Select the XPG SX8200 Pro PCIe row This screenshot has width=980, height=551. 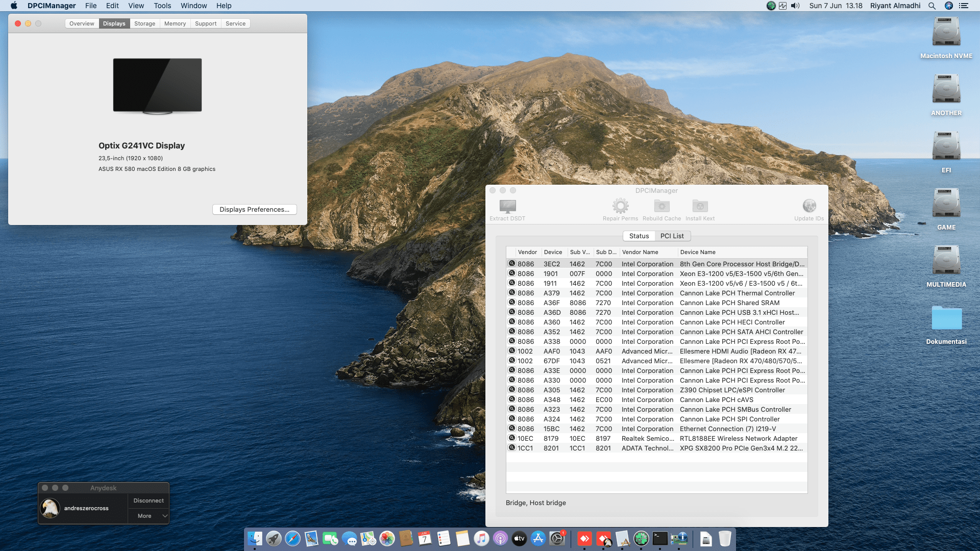click(x=656, y=448)
